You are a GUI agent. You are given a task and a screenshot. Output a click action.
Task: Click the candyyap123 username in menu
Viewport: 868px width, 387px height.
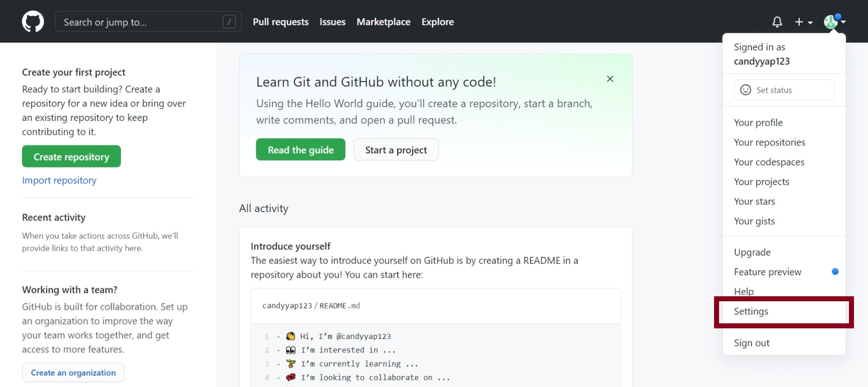pos(762,61)
